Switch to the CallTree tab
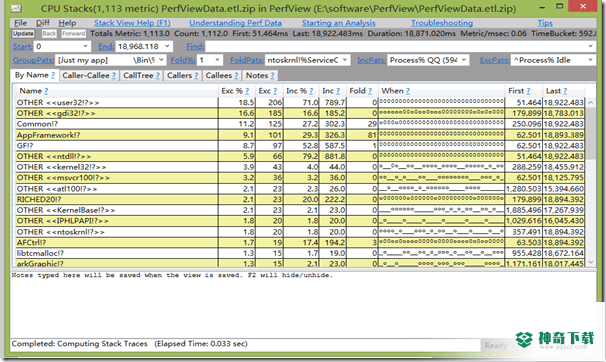606x362 pixels. tap(141, 76)
